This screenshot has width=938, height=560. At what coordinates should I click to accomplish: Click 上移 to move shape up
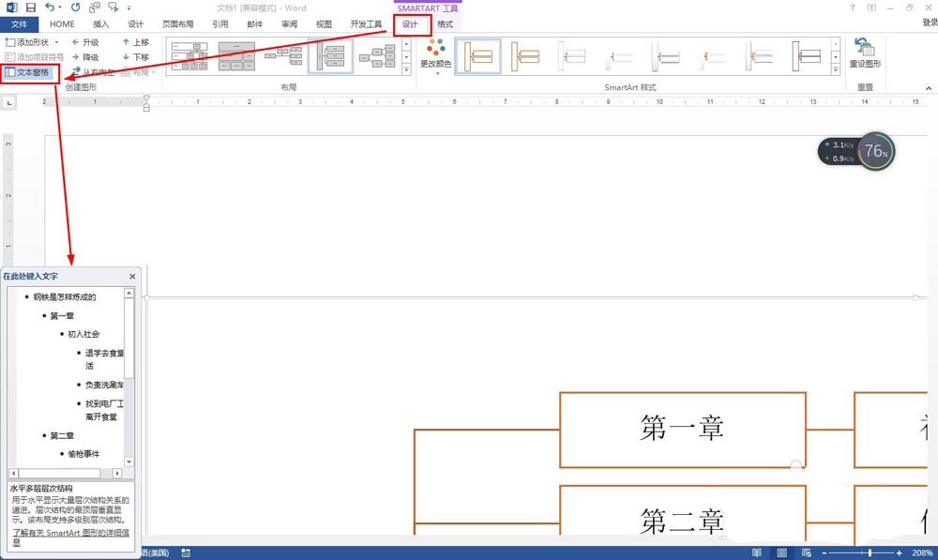[x=135, y=42]
